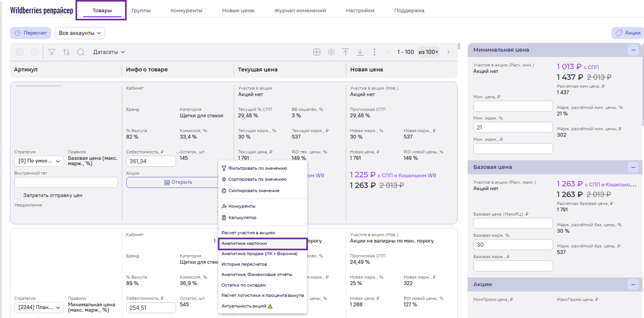Open the search magnifier icon
The image size is (644, 318).
pos(80,52)
